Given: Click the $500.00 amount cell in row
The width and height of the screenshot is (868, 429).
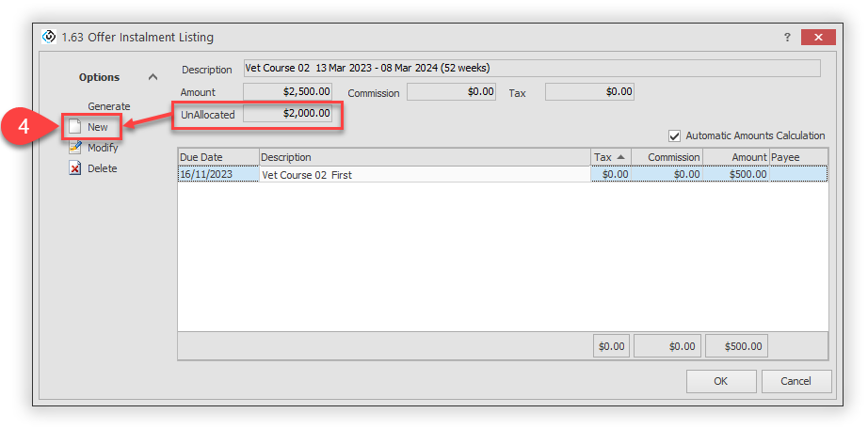Looking at the screenshot, I should coord(736,174).
